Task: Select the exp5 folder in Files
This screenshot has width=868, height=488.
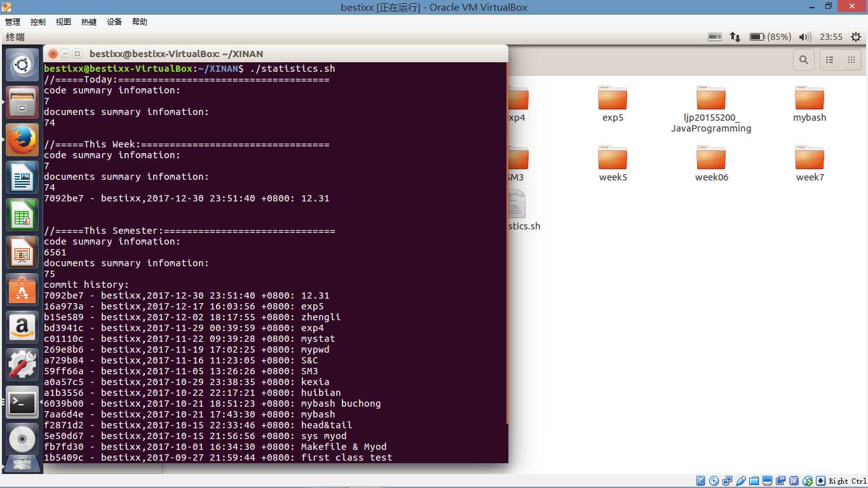Action: click(613, 104)
